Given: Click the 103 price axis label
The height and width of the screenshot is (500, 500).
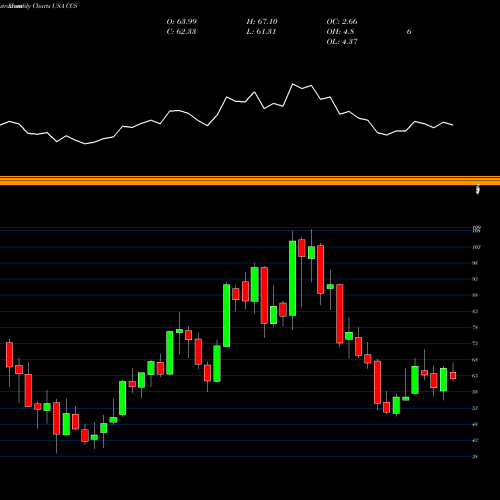Looking at the screenshot, I should [x=477, y=247].
